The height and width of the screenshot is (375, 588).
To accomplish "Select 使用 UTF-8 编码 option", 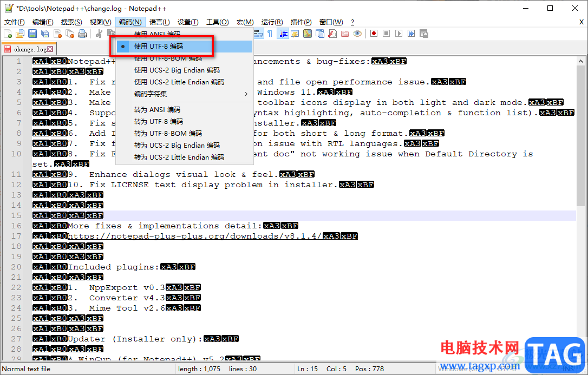I will pyautogui.click(x=184, y=47).
